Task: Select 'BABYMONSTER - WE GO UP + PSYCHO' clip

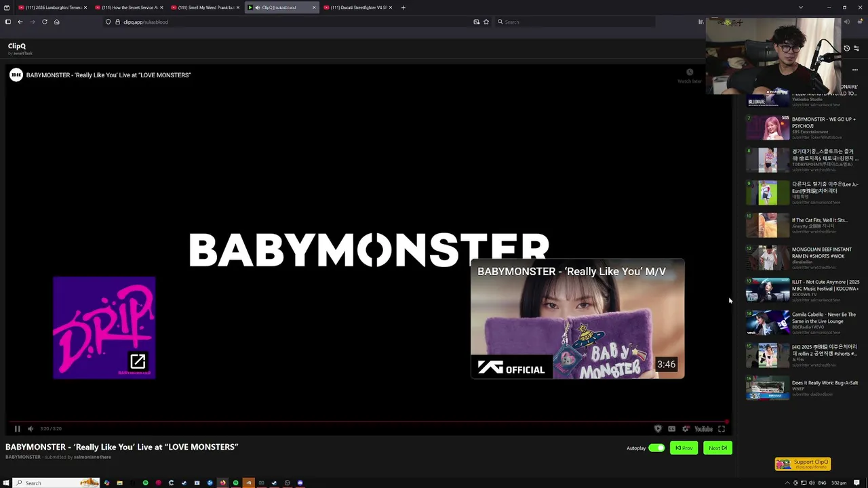Action: 803,127
